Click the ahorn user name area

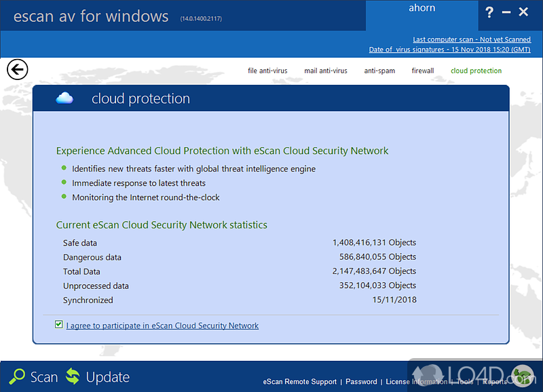pos(421,10)
